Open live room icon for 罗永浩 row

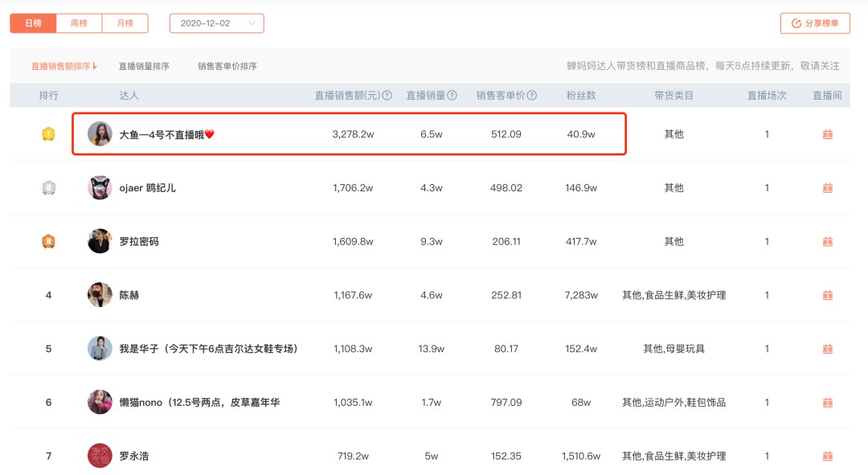coord(828,457)
